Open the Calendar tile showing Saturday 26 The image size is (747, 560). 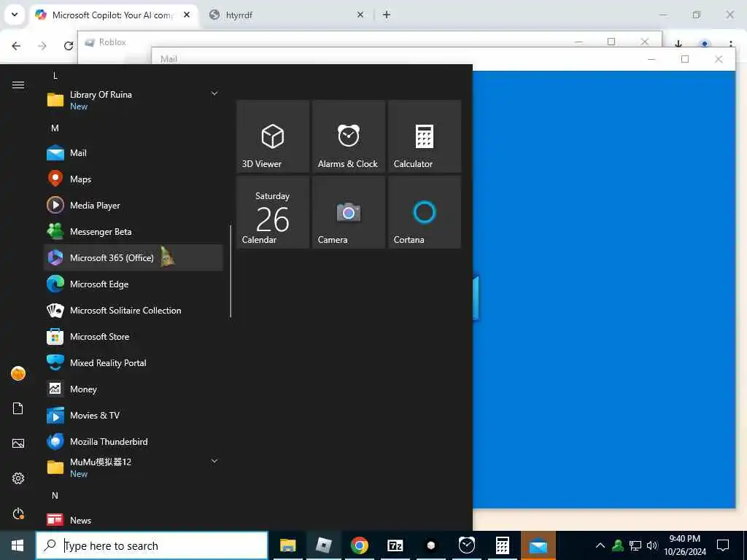273,212
